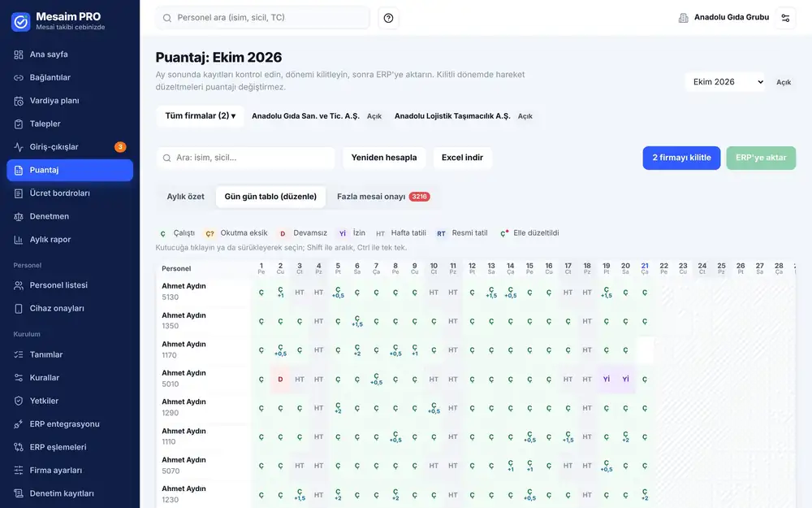
Task: Open ERP eşlemeleri in the sidebar
Action: [70, 447]
